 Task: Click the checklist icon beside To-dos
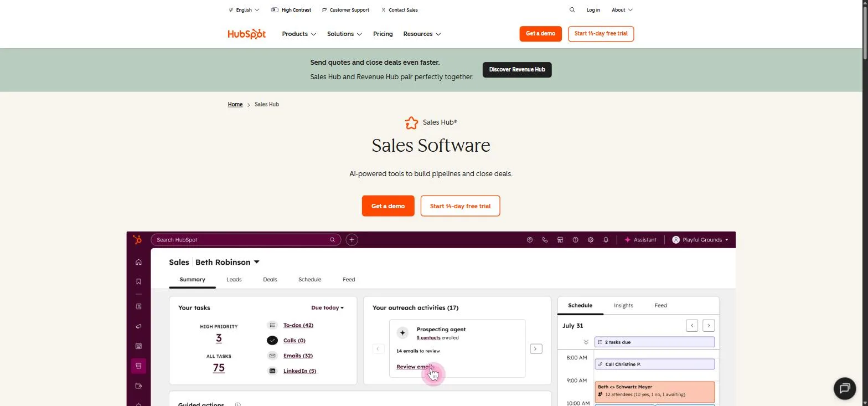(272, 325)
